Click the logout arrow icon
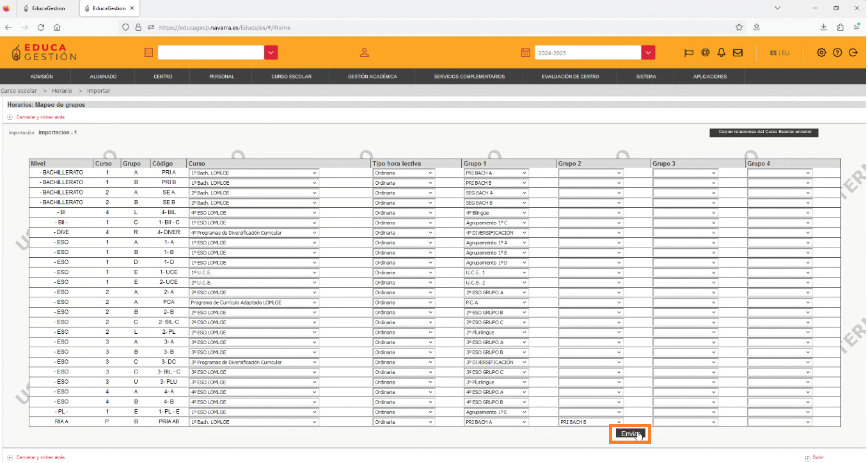Image resolution: width=868 pixels, height=463 pixels. [x=853, y=52]
